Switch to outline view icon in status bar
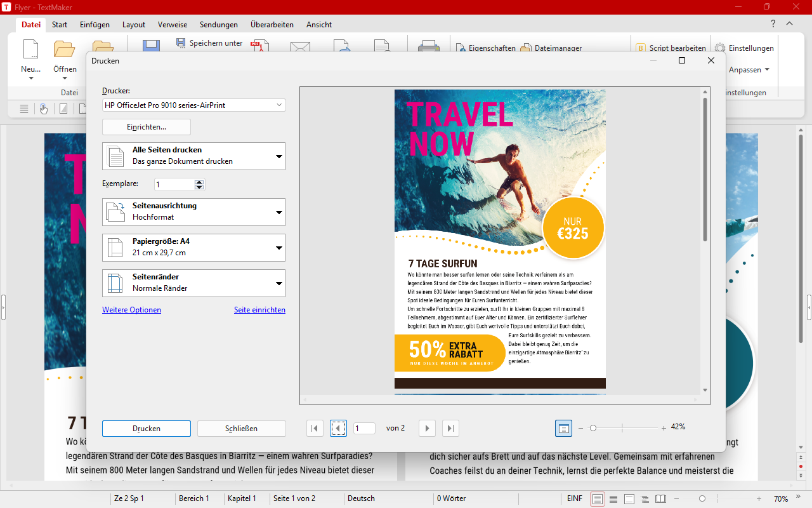Viewport: 812px width, 508px height. 645,499
